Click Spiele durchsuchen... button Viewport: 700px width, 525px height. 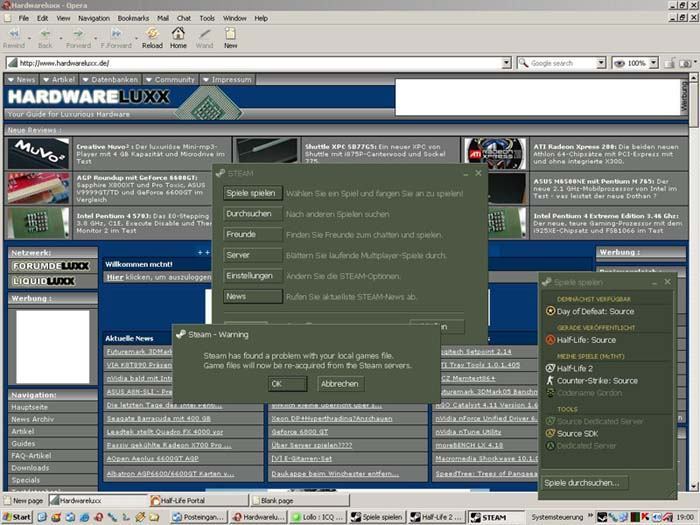click(584, 483)
